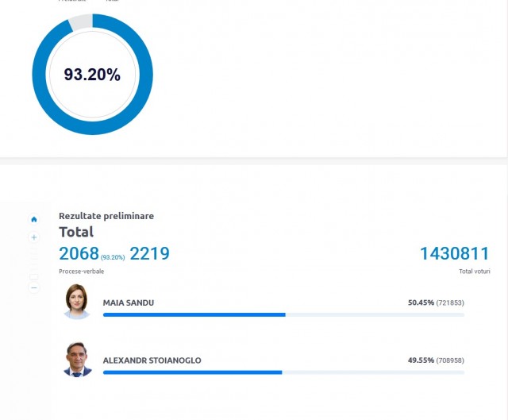
Task: Click the bold Total heading
Action: [76, 232]
